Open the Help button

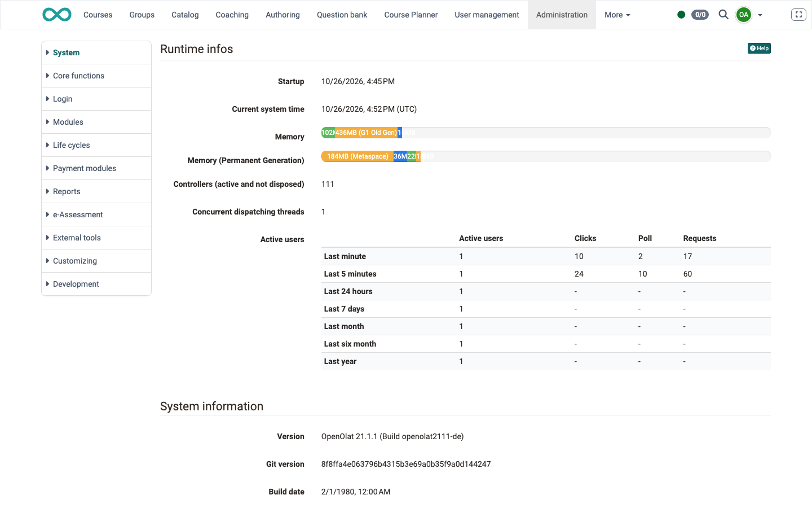[x=759, y=49]
